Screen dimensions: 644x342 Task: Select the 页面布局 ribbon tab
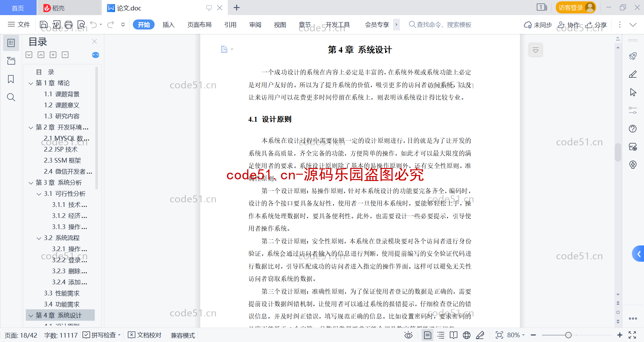pos(199,24)
